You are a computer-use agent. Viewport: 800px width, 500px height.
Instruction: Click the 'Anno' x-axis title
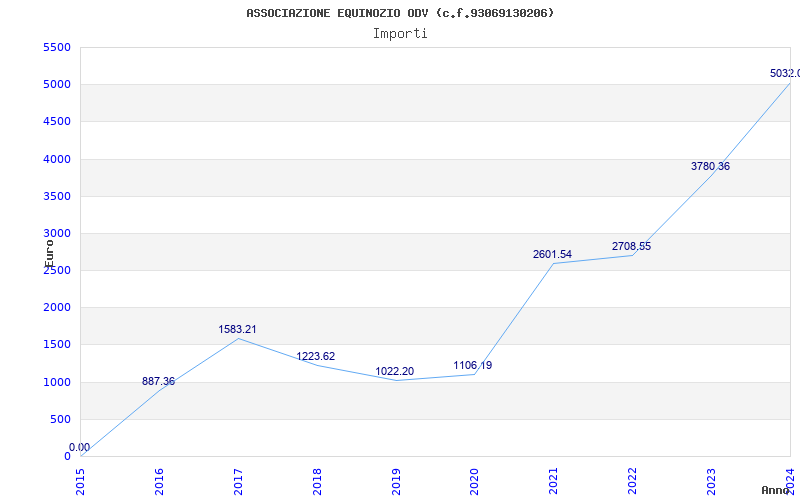click(775, 490)
